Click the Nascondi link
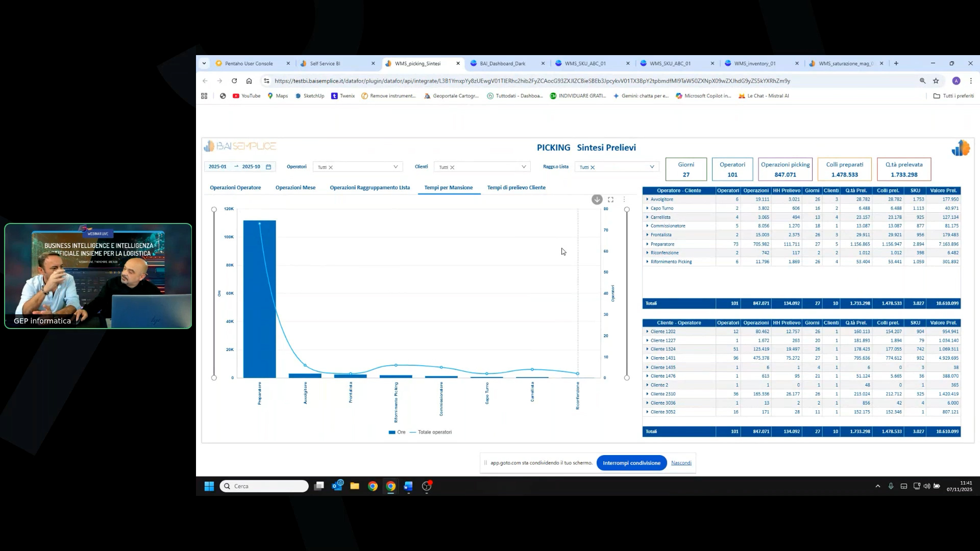The width and height of the screenshot is (980, 551). click(x=681, y=463)
